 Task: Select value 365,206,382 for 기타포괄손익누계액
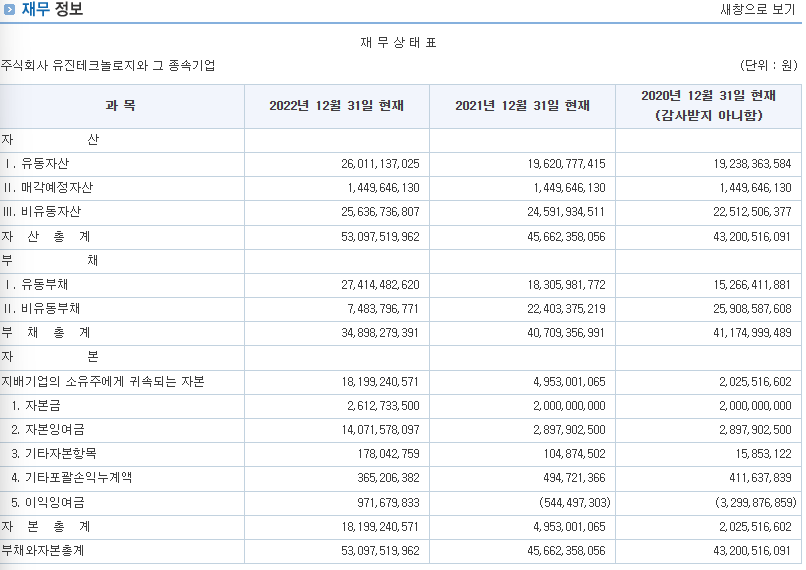click(x=389, y=478)
